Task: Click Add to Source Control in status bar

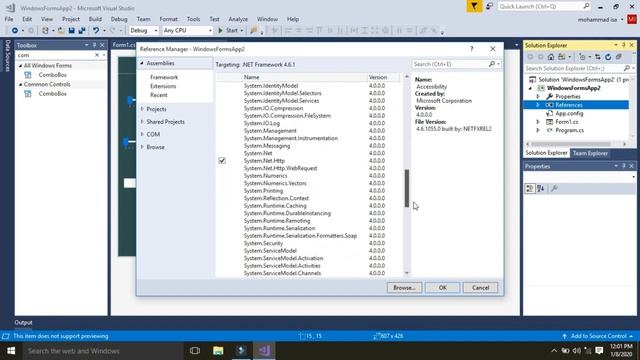Action: [x=598, y=336]
